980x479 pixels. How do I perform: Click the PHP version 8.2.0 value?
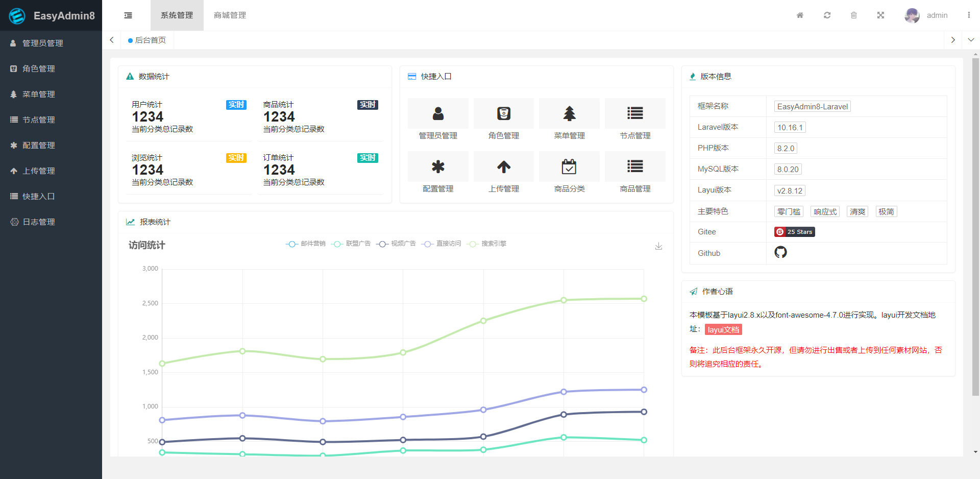pos(786,148)
